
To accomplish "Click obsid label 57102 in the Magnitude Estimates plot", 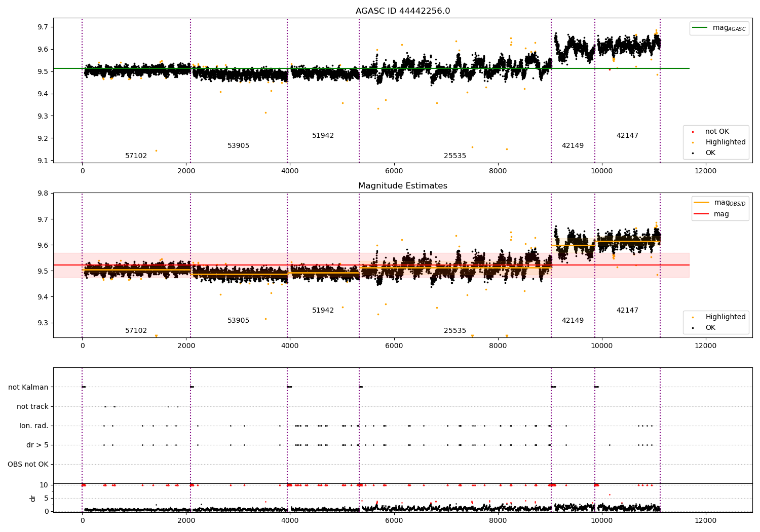I will coord(136,331).
